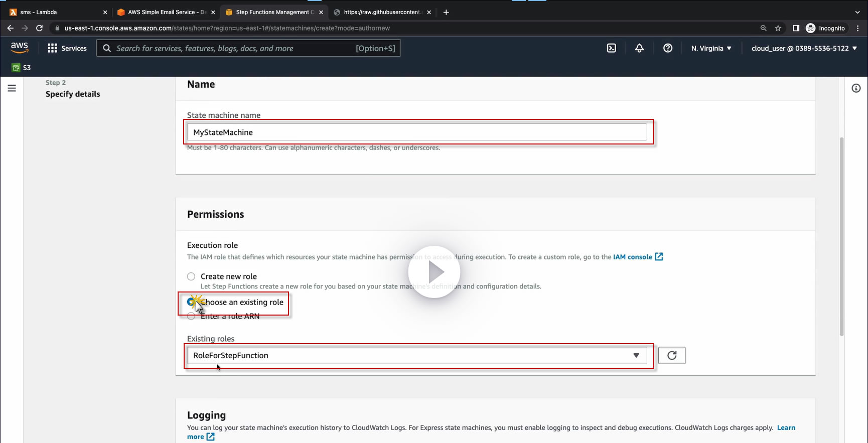The height and width of the screenshot is (443, 868).
Task: Select the browser address bar URL
Action: pyautogui.click(x=227, y=28)
